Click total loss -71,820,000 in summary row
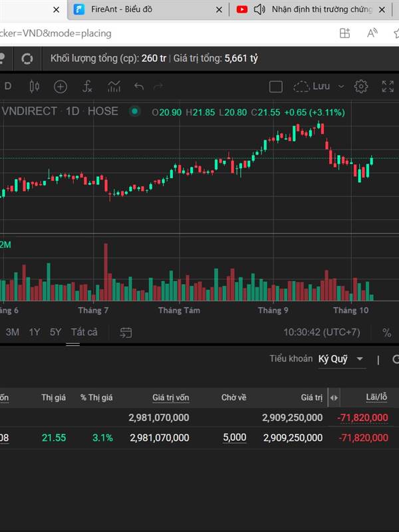Screen dimensions: 399x532 pos(362,418)
